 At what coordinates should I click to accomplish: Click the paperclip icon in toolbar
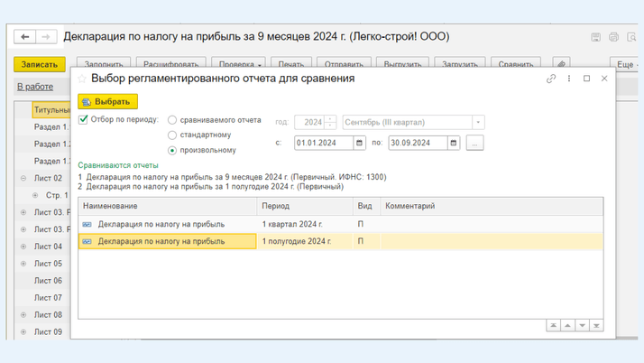point(561,64)
